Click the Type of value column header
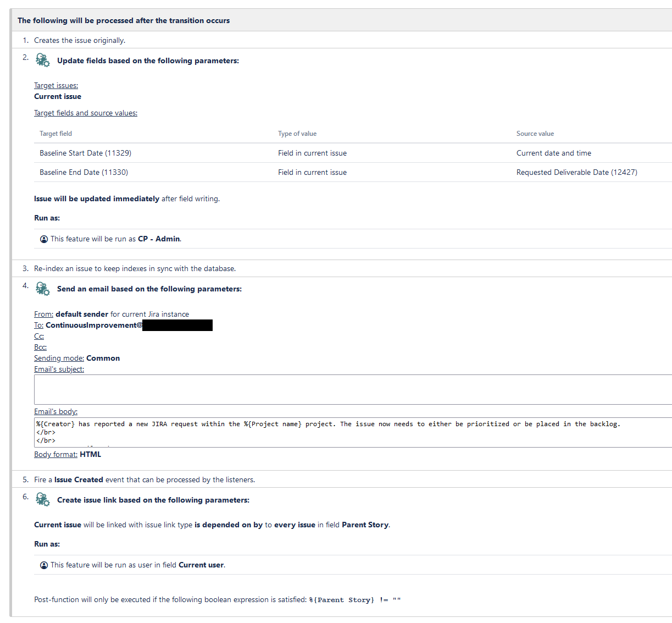The height and width of the screenshot is (623, 672). coord(297,134)
